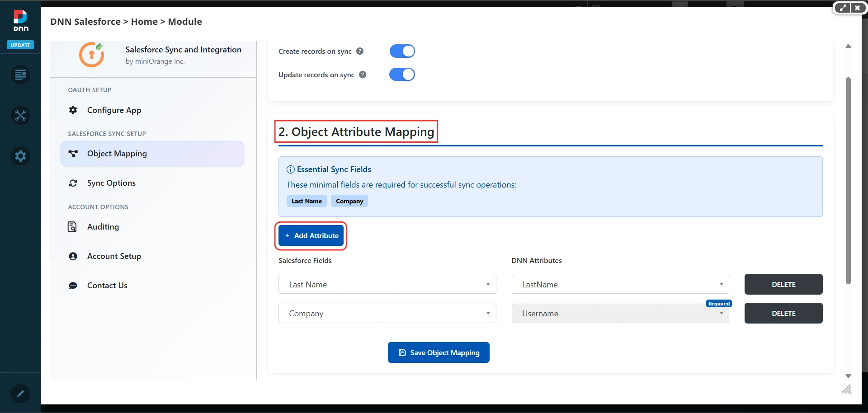Click Salesforce Sync and Integration title

[184, 50]
